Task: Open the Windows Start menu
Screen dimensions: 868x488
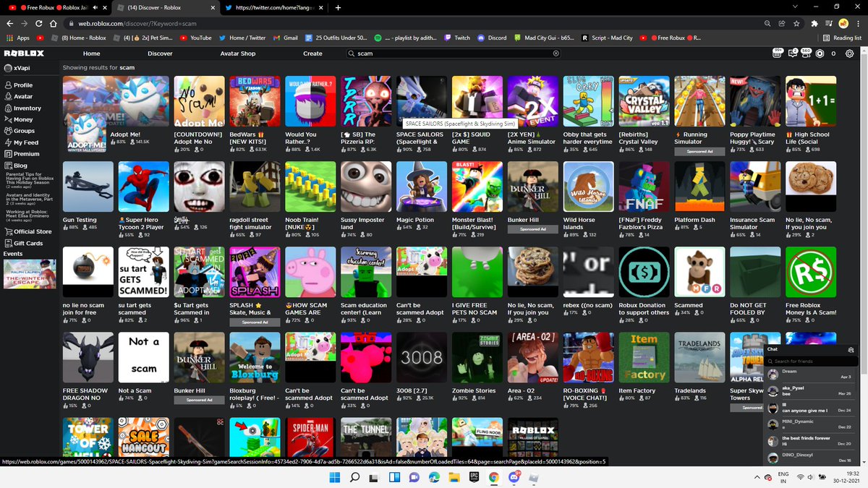Action: pos(335,477)
